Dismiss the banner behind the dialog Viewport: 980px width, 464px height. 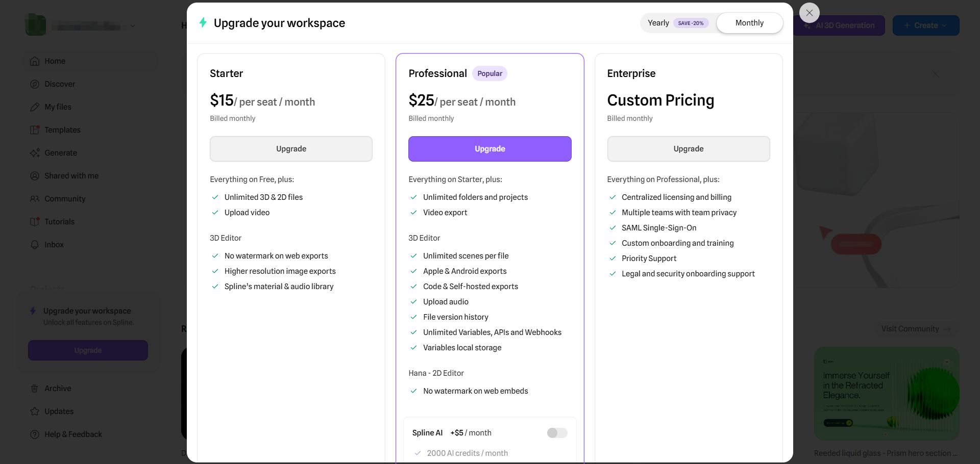coord(935,74)
